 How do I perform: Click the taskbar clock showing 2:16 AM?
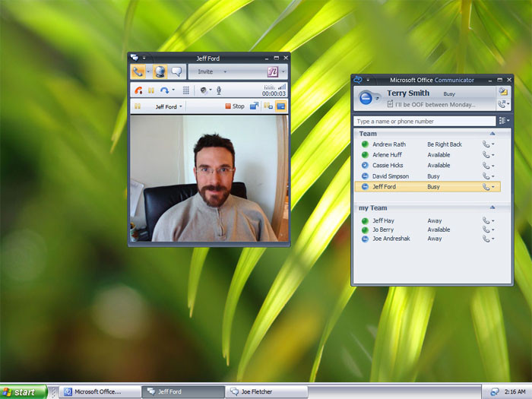(515, 392)
